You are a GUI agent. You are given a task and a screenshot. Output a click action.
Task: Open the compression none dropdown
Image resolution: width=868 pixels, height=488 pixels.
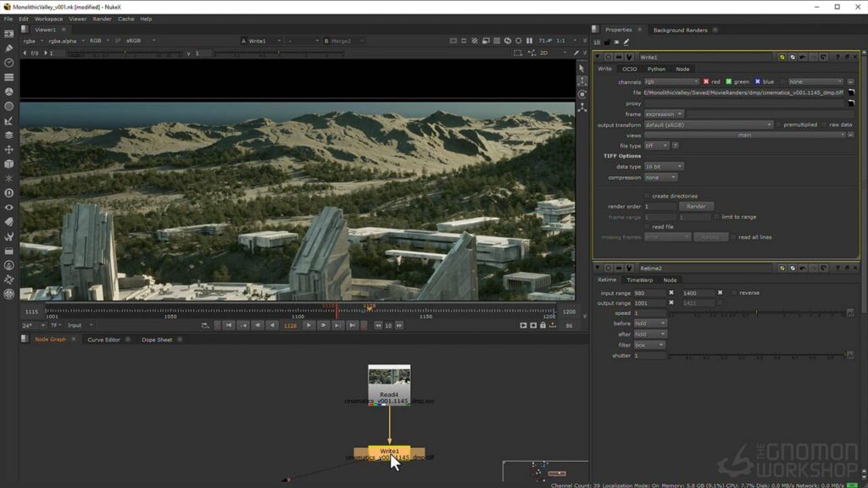[x=660, y=178]
